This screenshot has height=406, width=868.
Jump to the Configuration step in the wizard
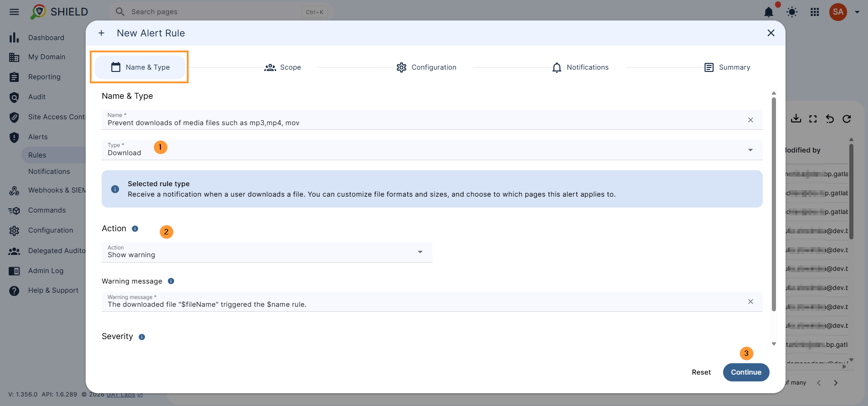click(x=426, y=67)
